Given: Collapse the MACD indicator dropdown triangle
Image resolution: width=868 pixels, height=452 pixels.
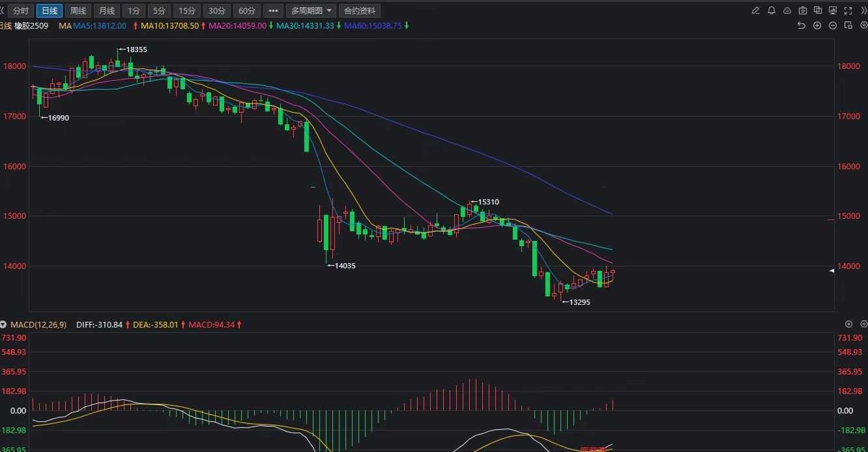Looking at the screenshot, I should [3, 324].
